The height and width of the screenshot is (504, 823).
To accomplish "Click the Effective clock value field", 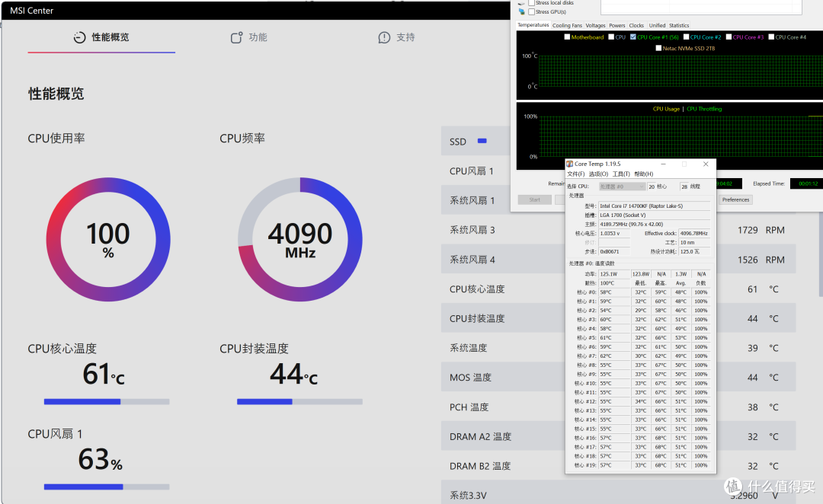I will coord(694,234).
